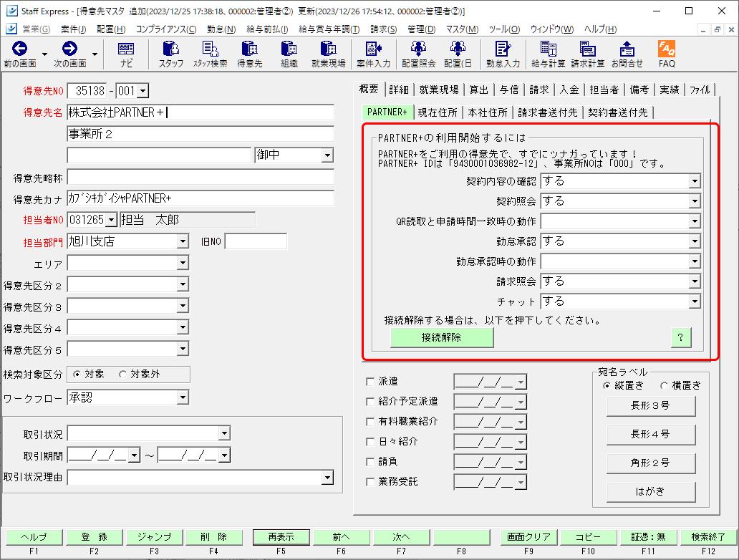Select the 縦置き radio button
The height and width of the screenshot is (560, 739).
pos(607,385)
